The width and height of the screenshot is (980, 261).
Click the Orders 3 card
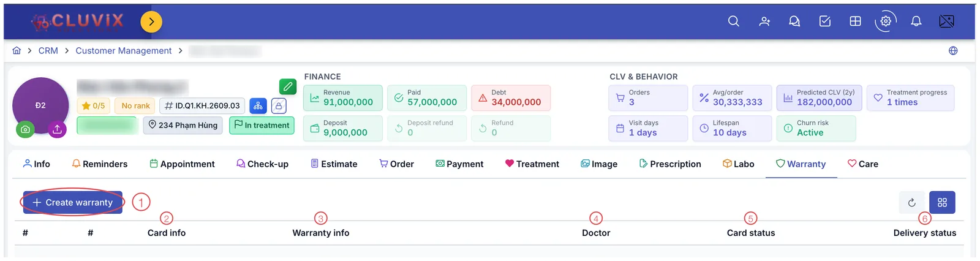(648, 98)
